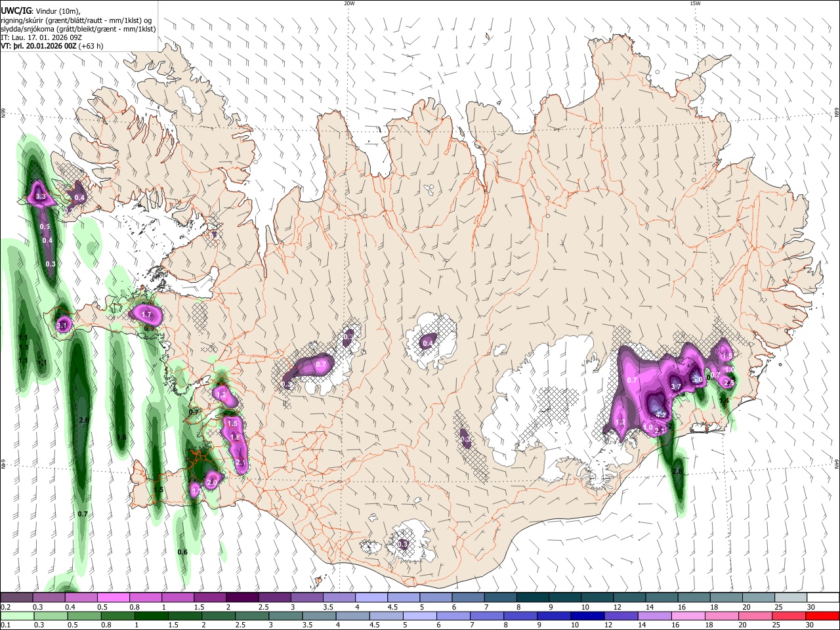Click the 0.7 value on Langjökull glacier
The height and width of the screenshot is (630, 840).
[x=322, y=364]
